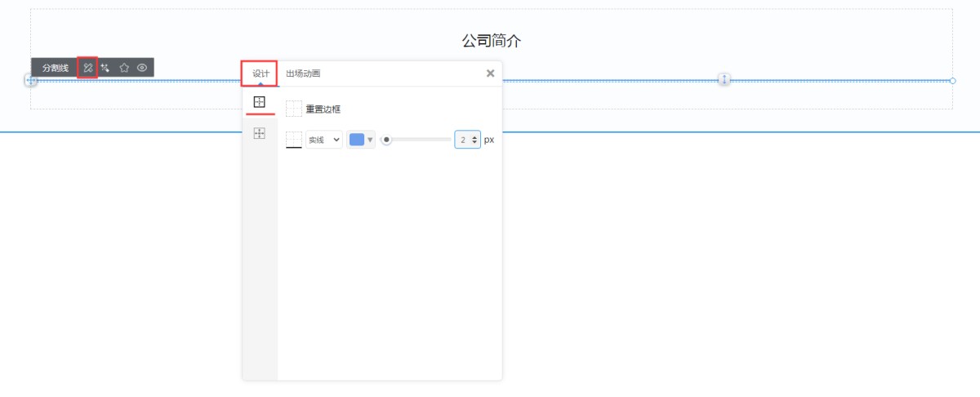
Task: Close the design settings panel
Action: point(490,74)
